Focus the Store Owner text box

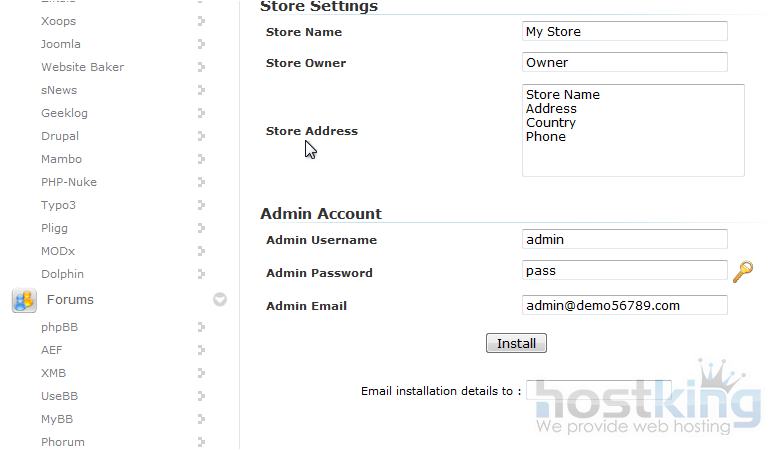click(624, 63)
